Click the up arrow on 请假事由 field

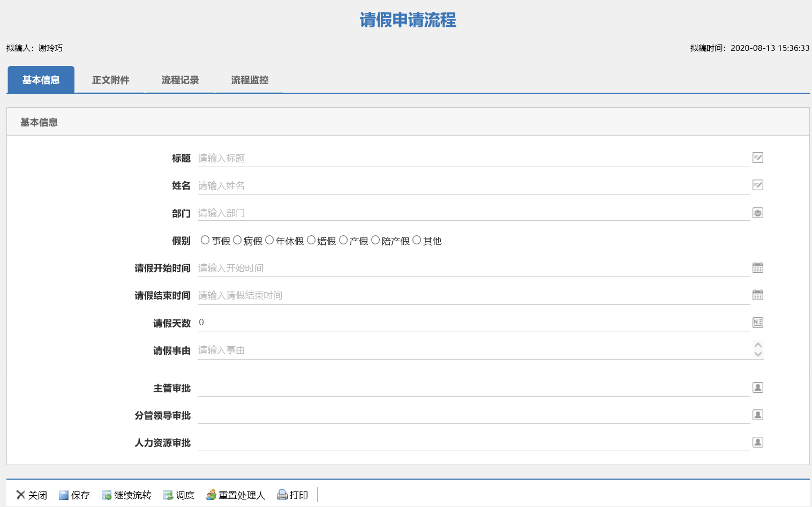coord(758,345)
